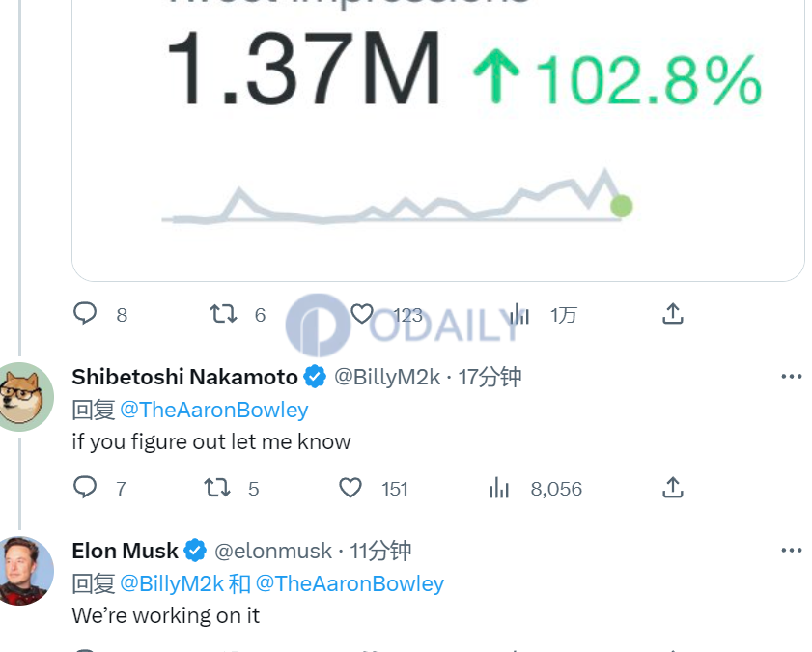
Task: View analytics for the 1万 views tweet
Action: coord(519,314)
